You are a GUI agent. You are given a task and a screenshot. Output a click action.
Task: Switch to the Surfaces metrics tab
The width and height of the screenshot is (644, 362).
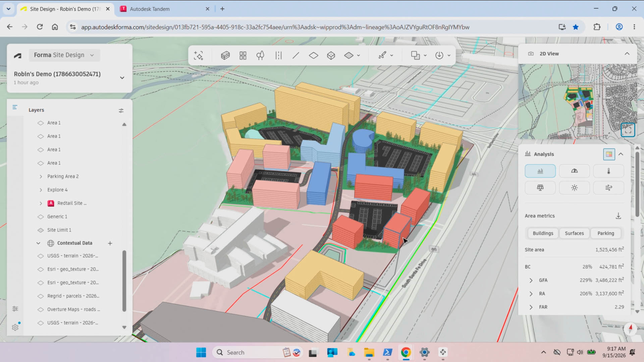pyautogui.click(x=574, y=233)
